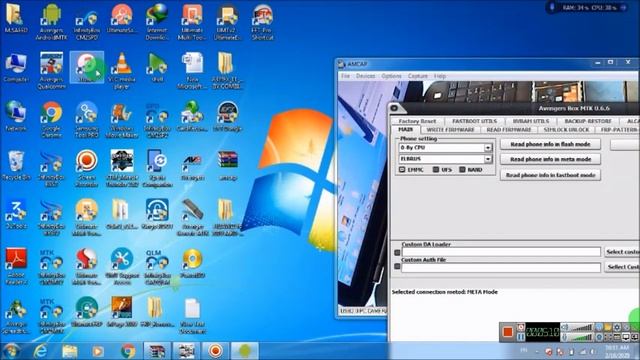Open the New Text Document file on desktop
The height and width of the screenshot is (360, 640).
point(192,316)
